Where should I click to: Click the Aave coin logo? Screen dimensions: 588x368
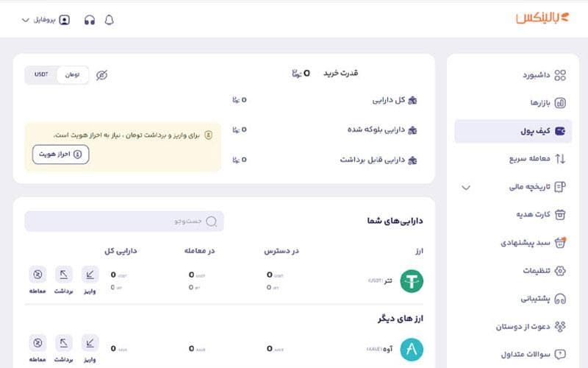pos(412,349)
